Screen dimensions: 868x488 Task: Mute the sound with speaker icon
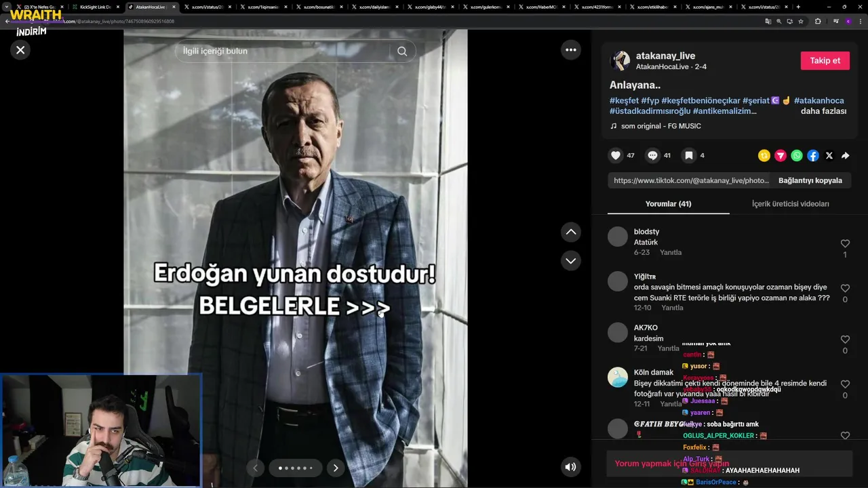571,466
